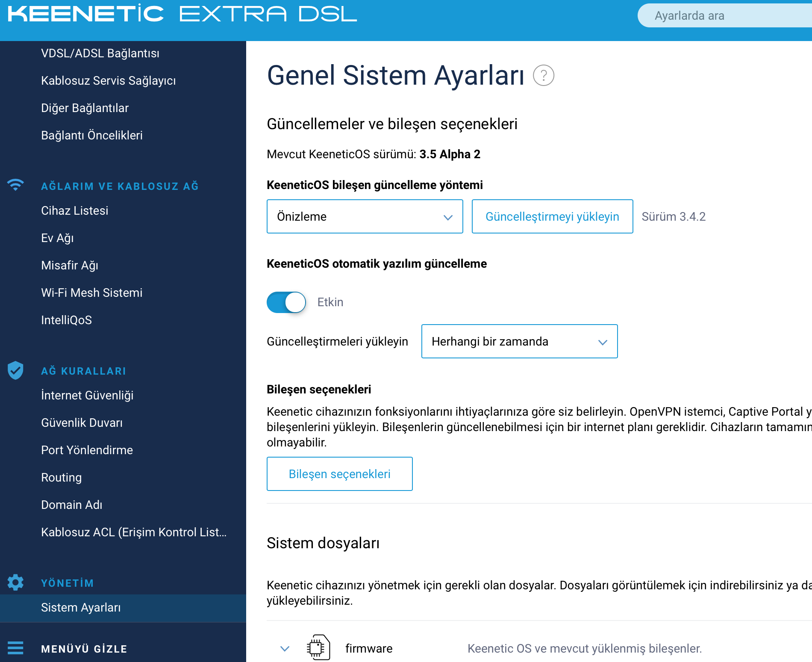Image resolution: width=812 pixels, height=662 pixels.
Task: Click the hamburger hide menu icon
Action: point(15,648)
